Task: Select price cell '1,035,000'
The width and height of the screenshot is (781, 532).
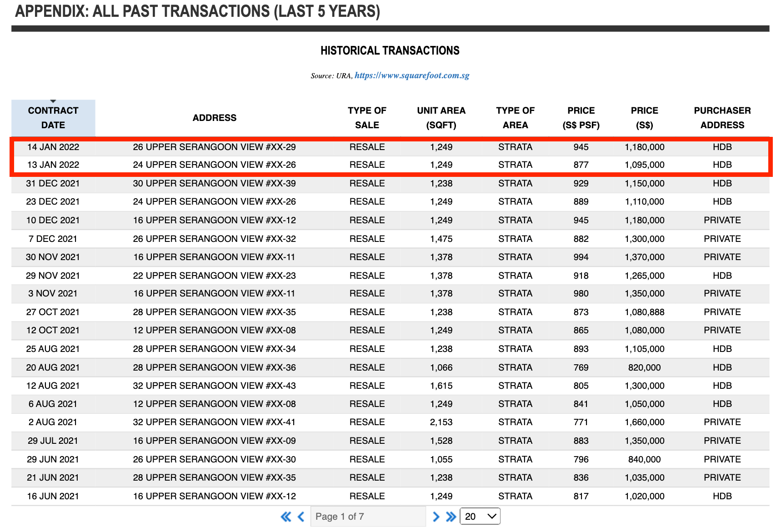Action: point(645,477)
